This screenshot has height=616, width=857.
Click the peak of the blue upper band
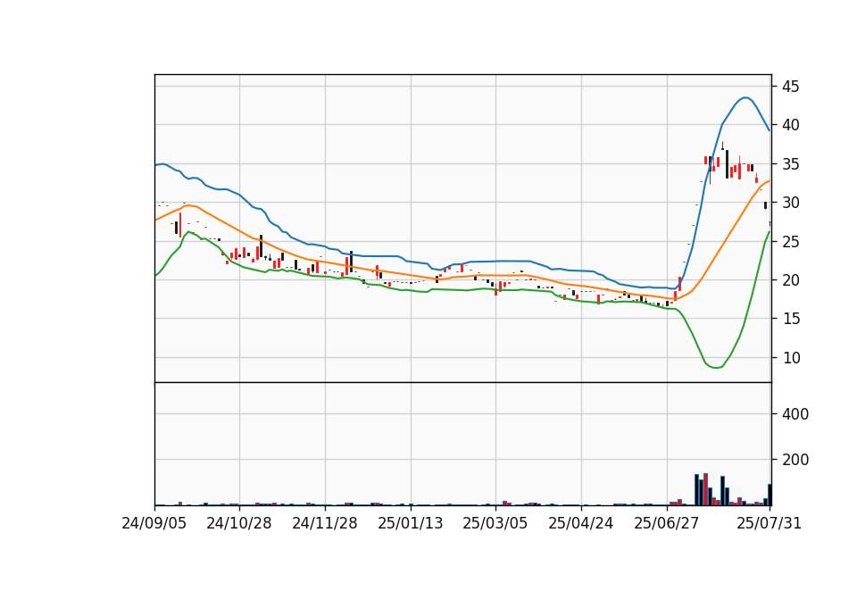[x=745, y=98]
